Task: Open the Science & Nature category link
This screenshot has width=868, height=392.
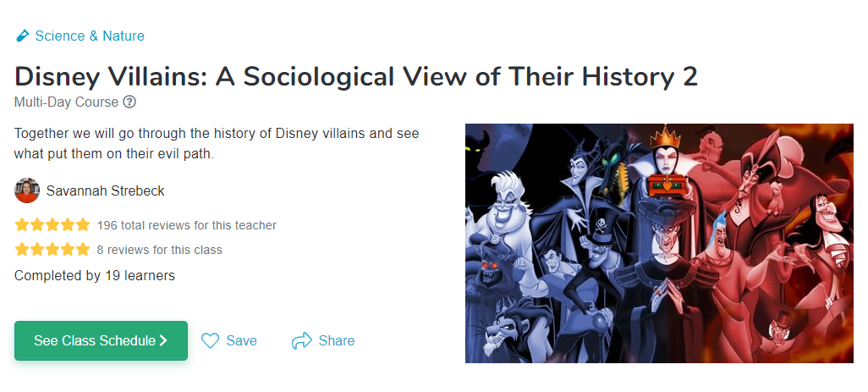Action: click(90, 36)
